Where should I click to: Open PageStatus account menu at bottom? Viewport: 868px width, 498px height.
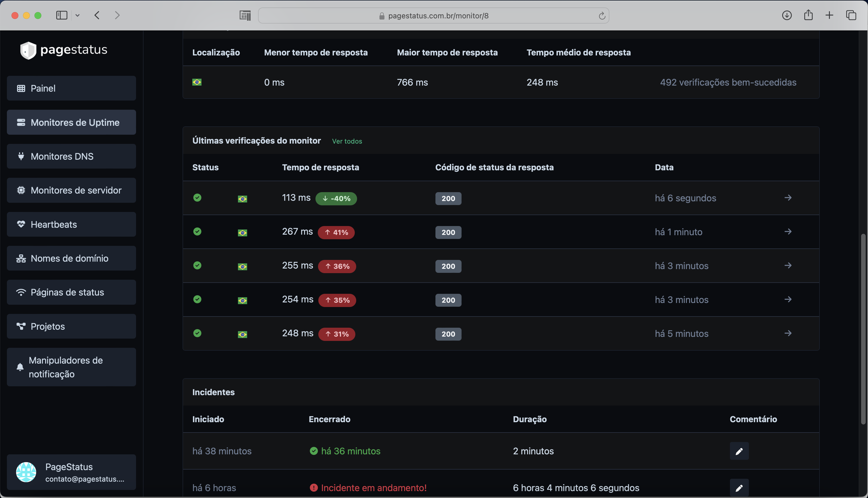71,472
